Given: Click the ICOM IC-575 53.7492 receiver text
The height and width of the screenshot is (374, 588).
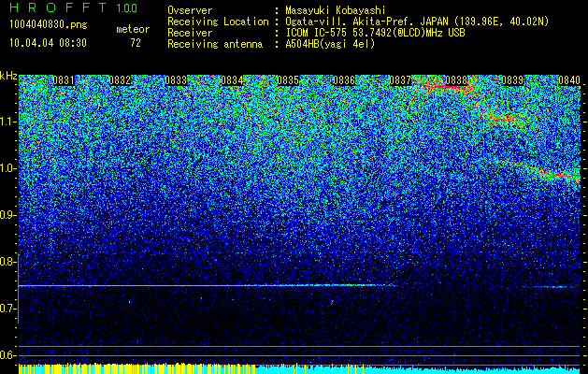Looking at the screenshot, I should [375, 33].
